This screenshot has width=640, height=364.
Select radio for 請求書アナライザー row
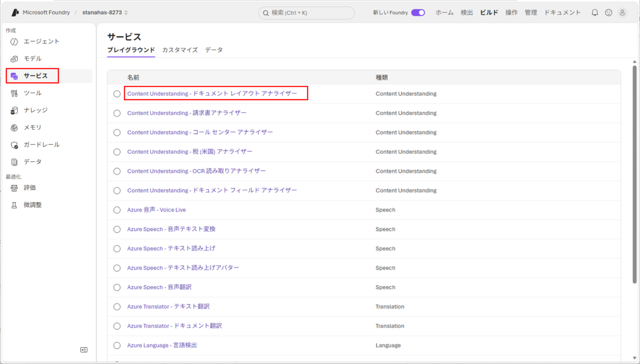click(117, 113)
